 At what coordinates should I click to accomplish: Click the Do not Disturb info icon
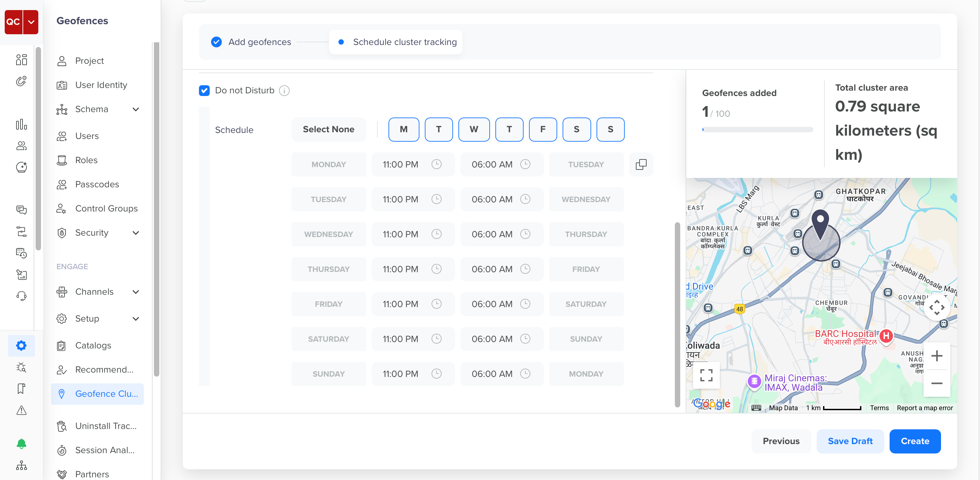284,90
